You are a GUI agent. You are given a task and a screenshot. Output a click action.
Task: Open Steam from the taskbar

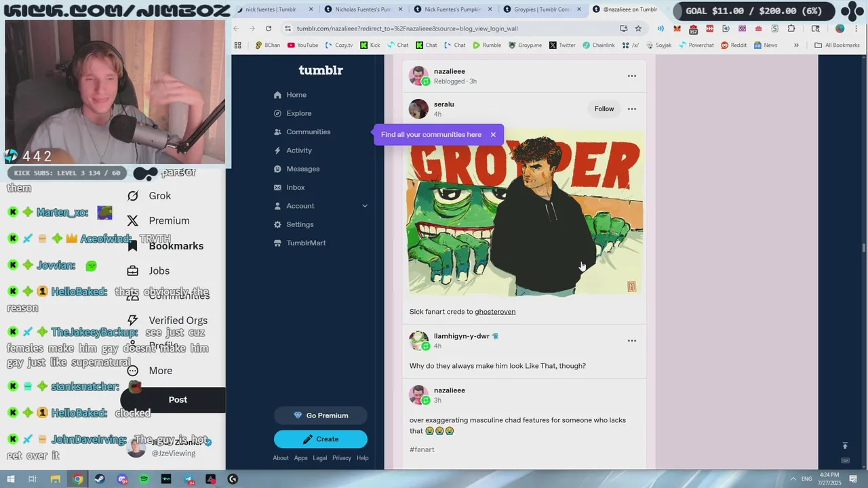[100, 479]
